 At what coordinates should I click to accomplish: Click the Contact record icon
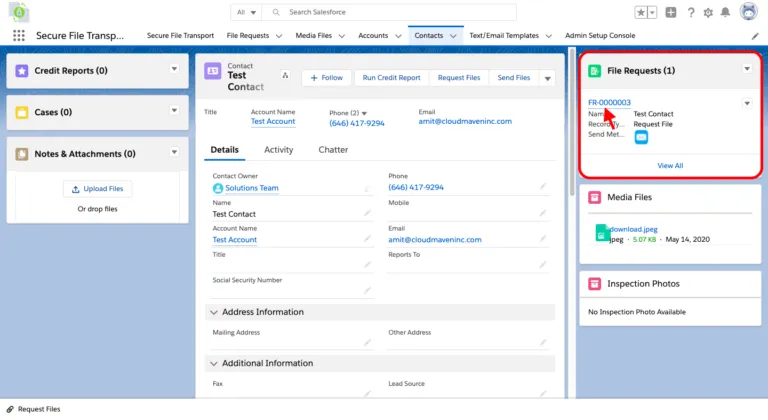click(212, 71)
